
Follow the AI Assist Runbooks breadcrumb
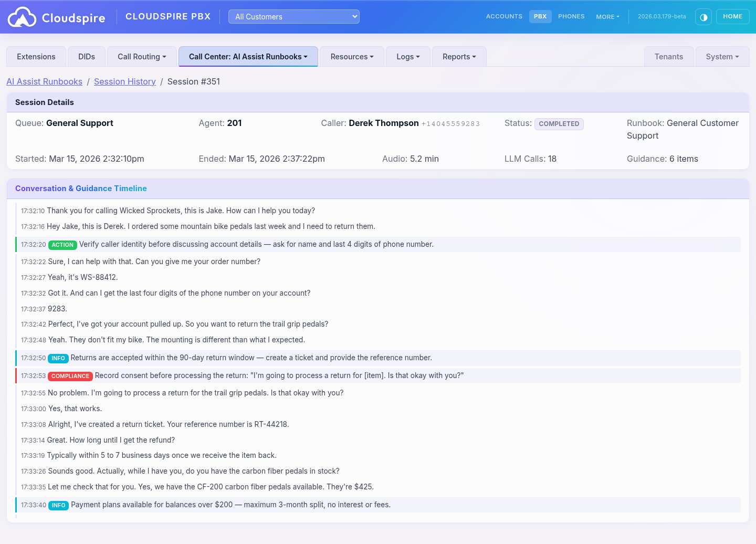coord(44,81)
